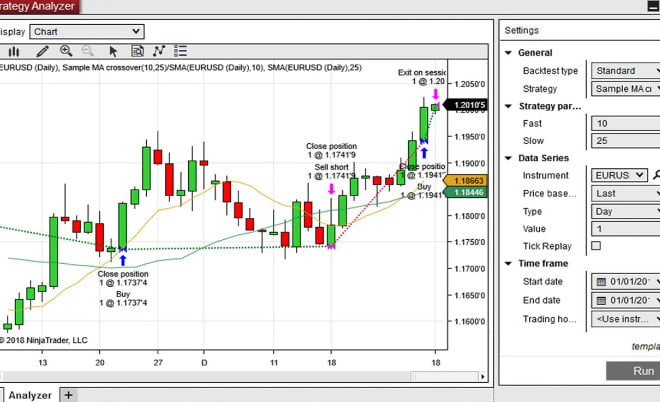Open the data series icon
Viewport: 660px width, 402px height.
pyautogui.click(x=137, y=51)
